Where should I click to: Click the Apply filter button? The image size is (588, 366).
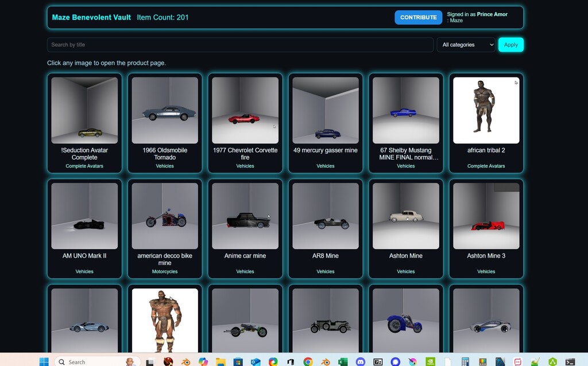tap(510, 45)
